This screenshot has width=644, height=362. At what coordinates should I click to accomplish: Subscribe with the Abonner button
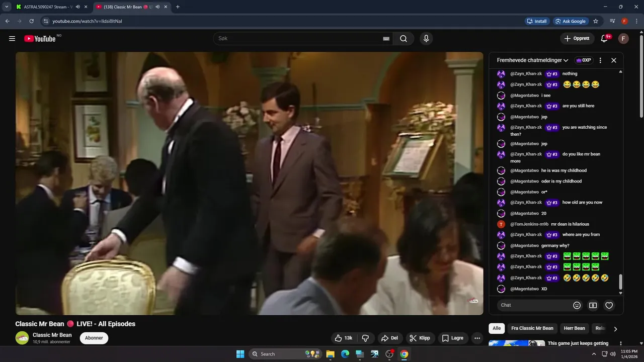[94, 338]
